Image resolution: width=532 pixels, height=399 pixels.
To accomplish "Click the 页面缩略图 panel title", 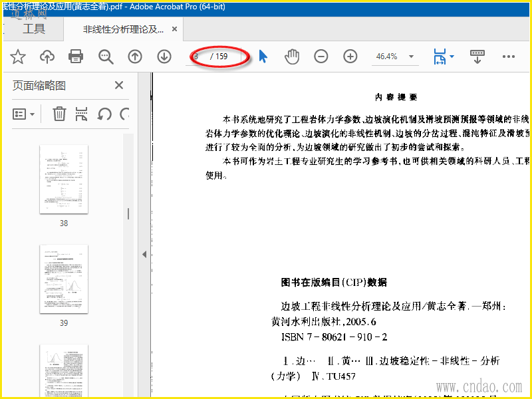I will point(39,86).
